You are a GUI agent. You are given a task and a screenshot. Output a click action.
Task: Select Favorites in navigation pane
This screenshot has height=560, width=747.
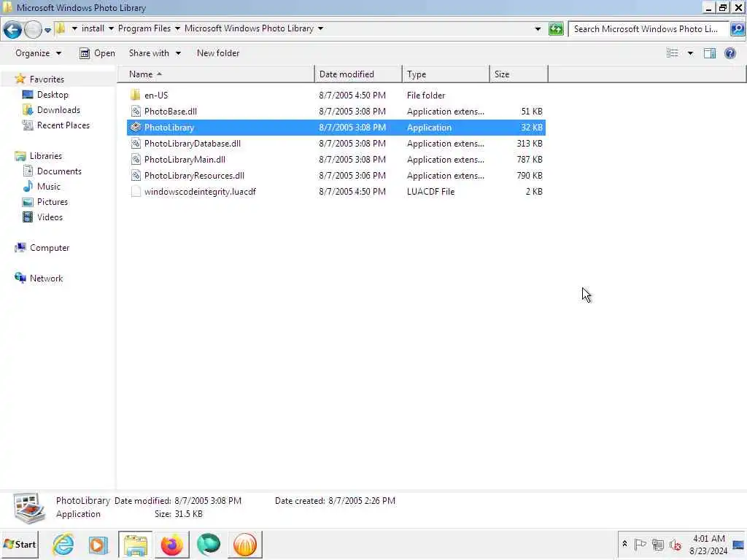pyautogui.click(x=47, y=79)
